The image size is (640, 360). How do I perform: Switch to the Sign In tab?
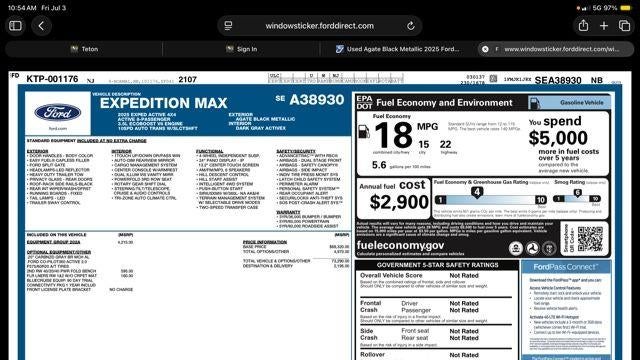click(241, 49)
